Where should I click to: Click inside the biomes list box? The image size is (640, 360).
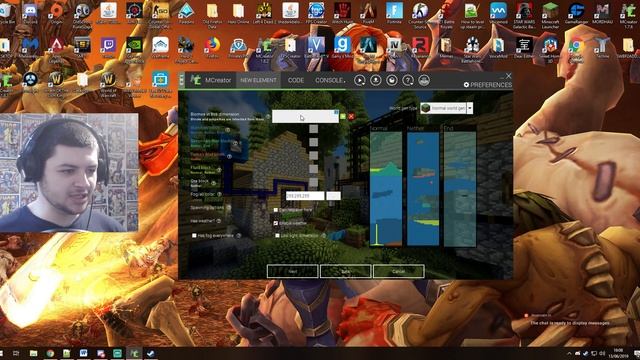[305, 116]
